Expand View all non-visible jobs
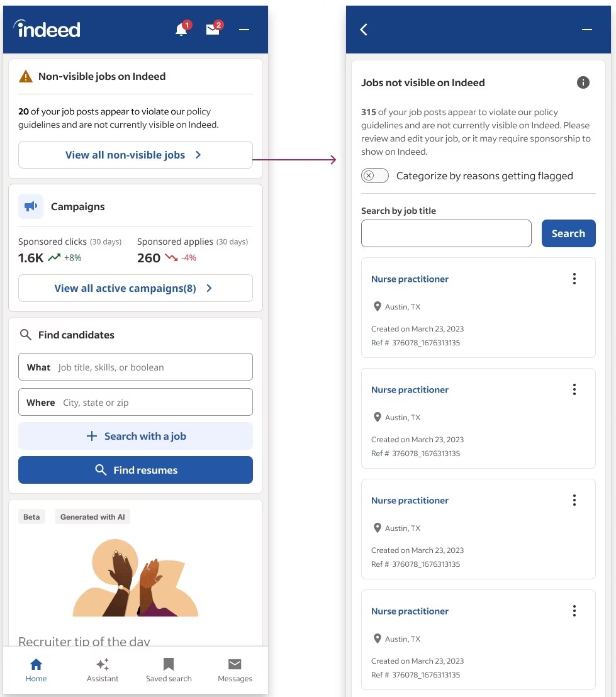Viewport: 616px width, 697px height. coord(136,155)
